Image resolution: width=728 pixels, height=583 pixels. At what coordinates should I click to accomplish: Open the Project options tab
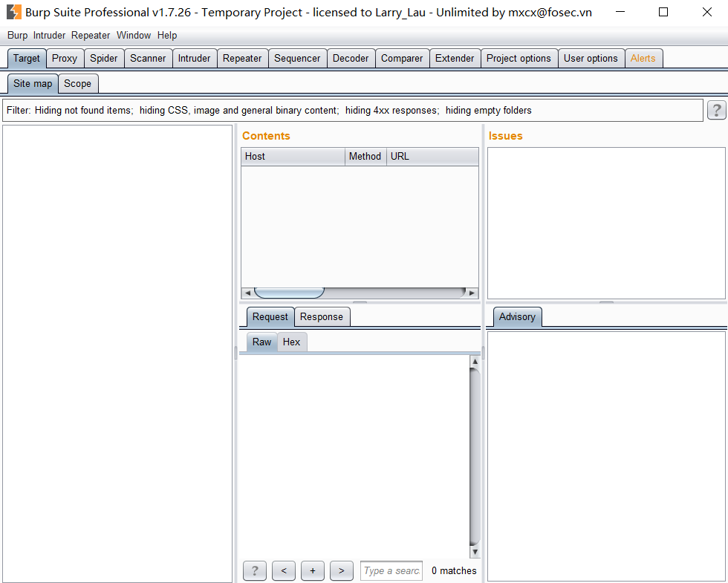[x=519, y=59]
